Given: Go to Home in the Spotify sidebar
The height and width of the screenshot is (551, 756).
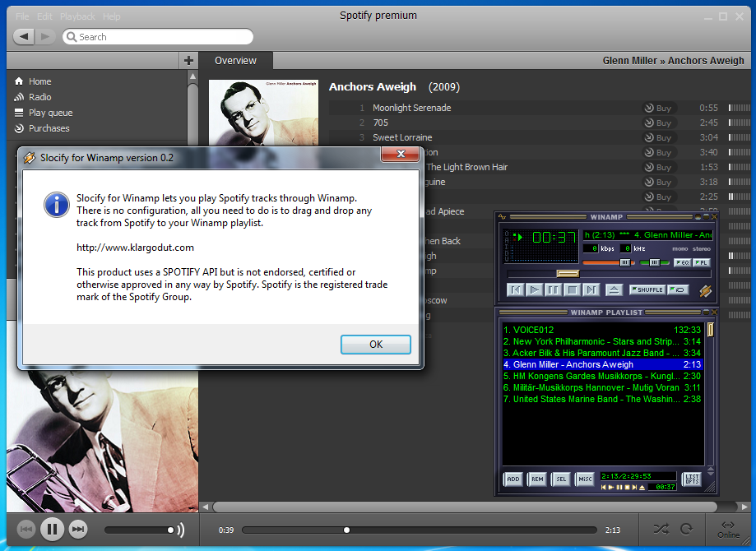Looking at the screenshot, I should (33, 81).
